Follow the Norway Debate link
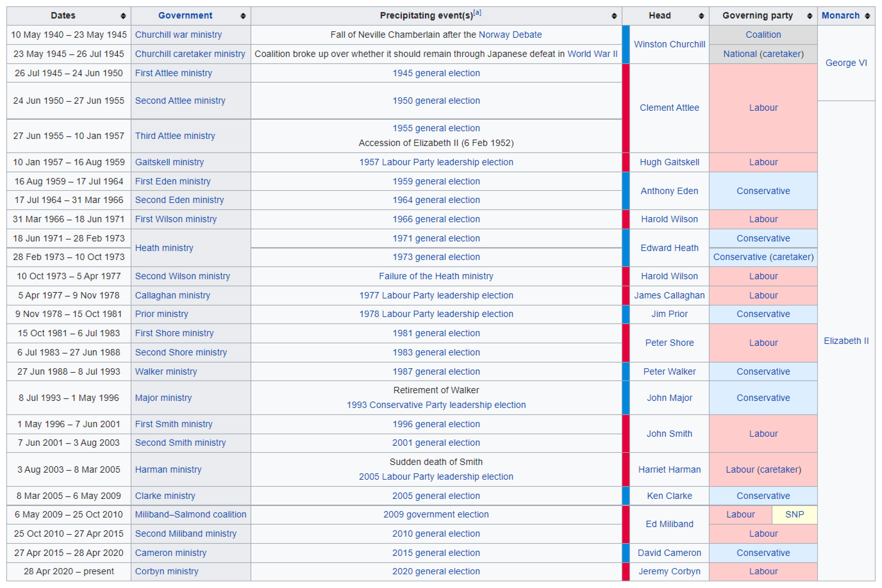 [x=510, y=35]
